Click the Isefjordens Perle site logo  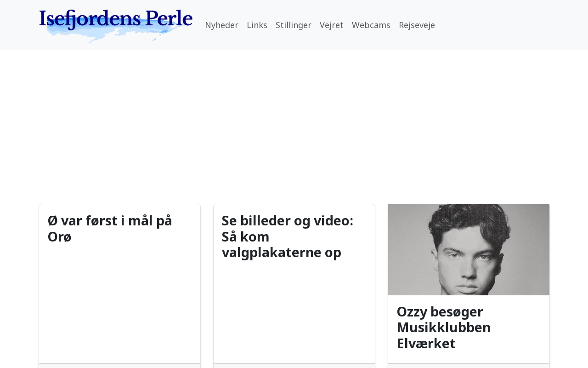coord(115,19)
